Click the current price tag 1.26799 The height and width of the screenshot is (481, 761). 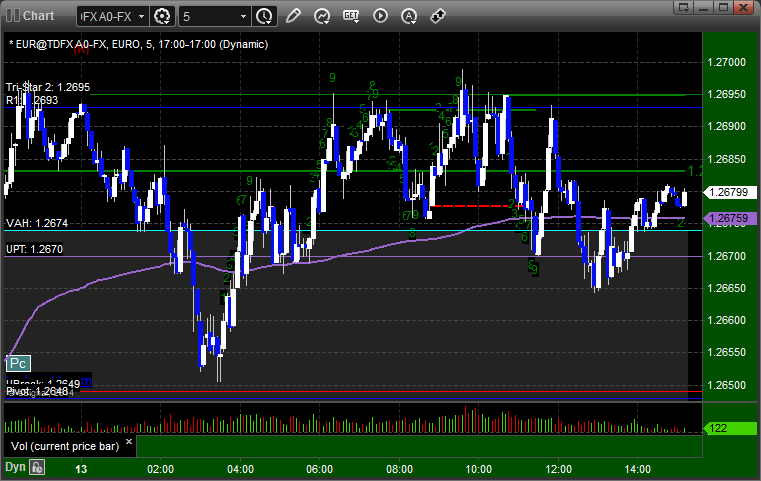tap(730, 192)
